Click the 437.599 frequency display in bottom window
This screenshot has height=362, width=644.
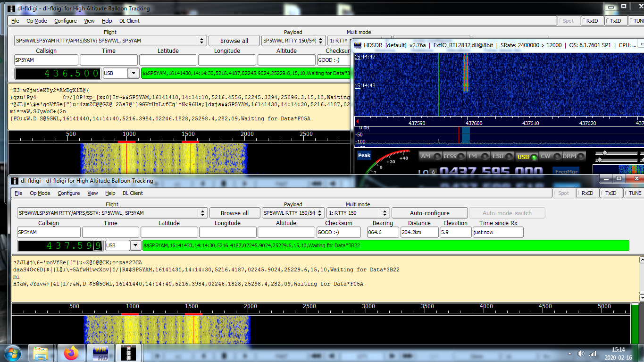[60, 245]
